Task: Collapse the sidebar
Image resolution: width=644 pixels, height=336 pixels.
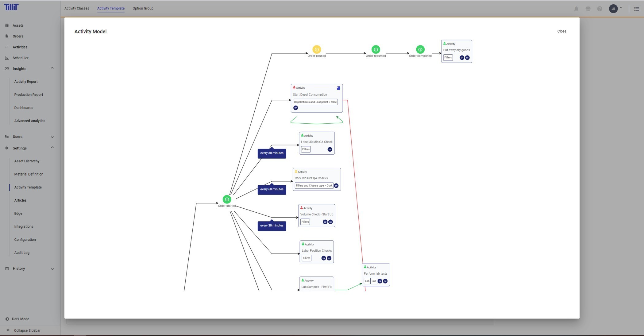Action: coord(27,330)
